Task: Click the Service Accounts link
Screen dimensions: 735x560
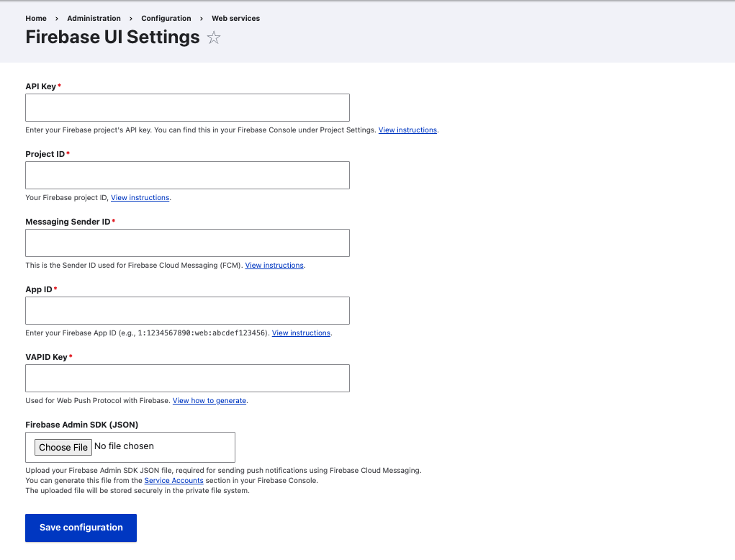Action: tap(173, 480)
